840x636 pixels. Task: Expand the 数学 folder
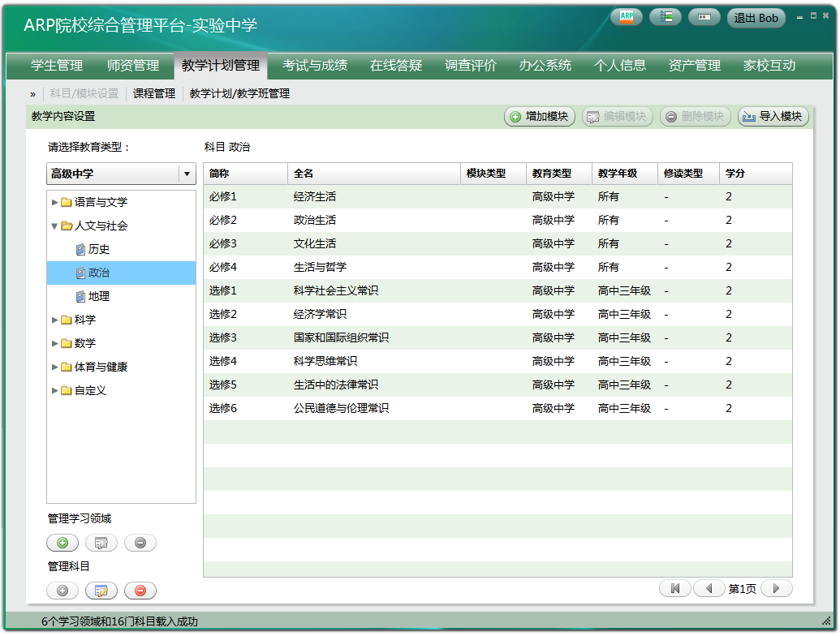pos(54,344)
